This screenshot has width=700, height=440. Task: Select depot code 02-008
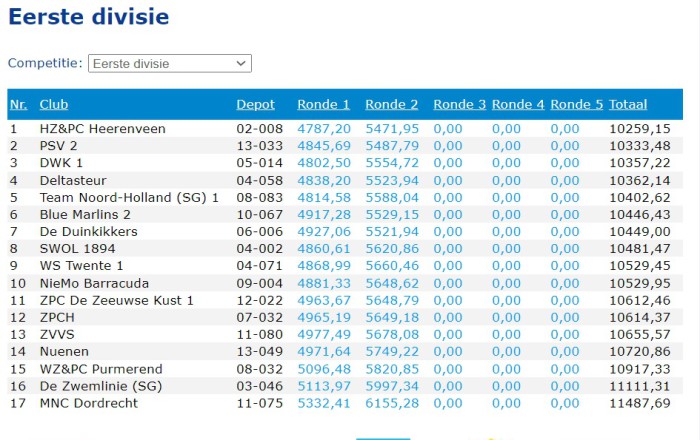pos(259,129)
